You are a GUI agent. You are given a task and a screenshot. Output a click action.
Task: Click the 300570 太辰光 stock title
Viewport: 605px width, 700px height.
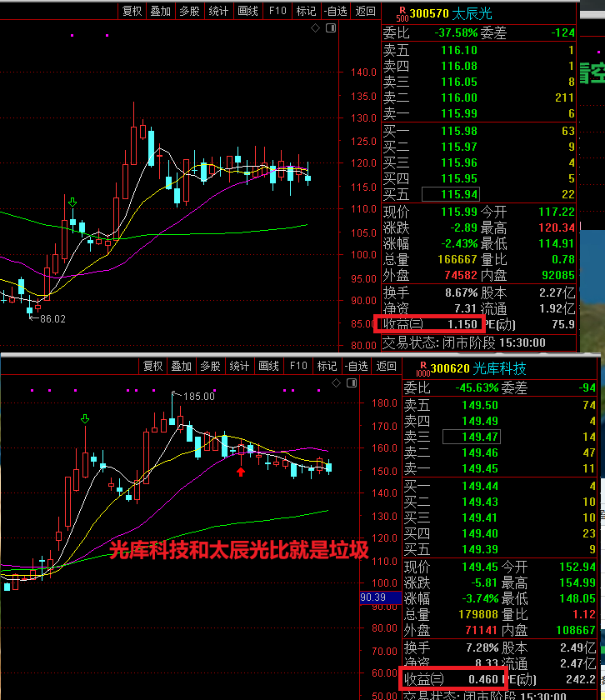coord(451,13)
